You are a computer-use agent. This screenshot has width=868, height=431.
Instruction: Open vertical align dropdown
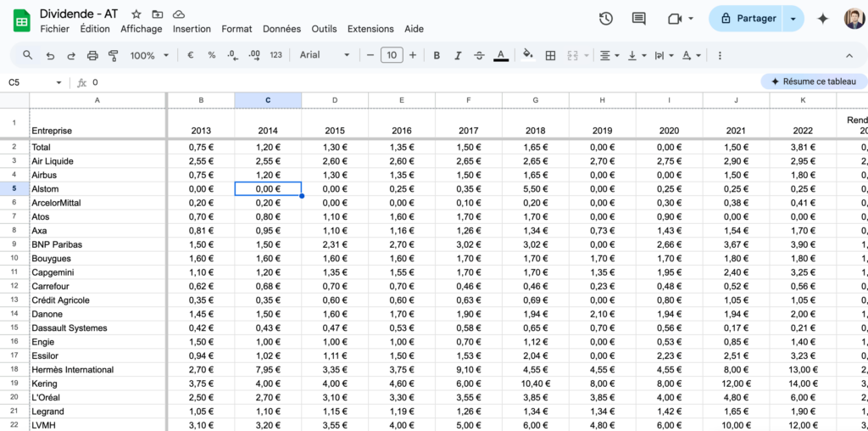637,55
